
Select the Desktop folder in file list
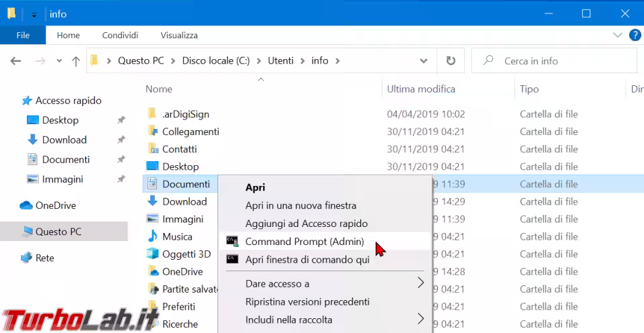180,166
